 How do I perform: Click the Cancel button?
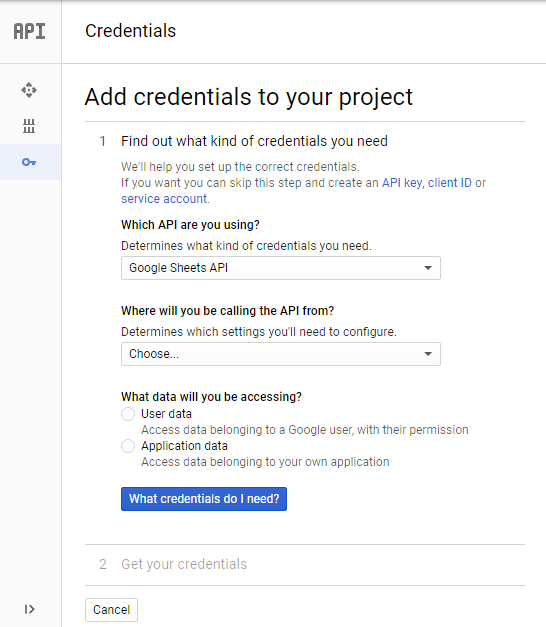pyautogui.click(x=111, y=610)
